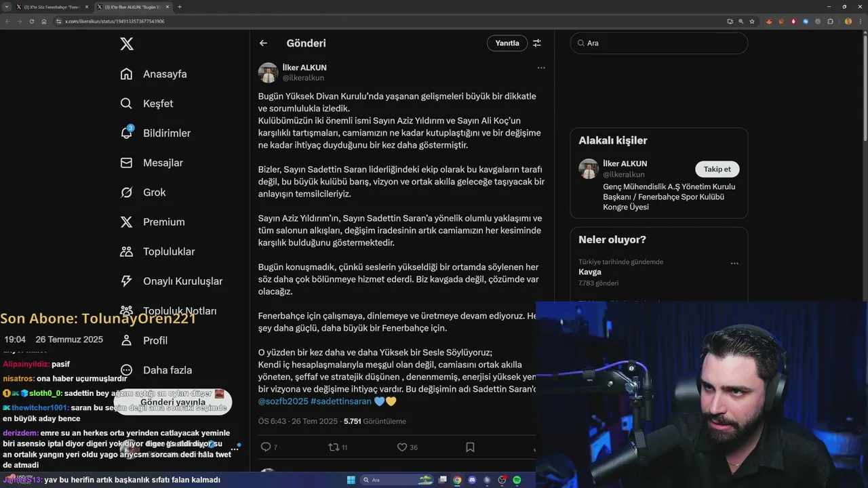Open the Chrome profile avatar
The width and height of the screenshot is (868, 488).
coord(848,21)
